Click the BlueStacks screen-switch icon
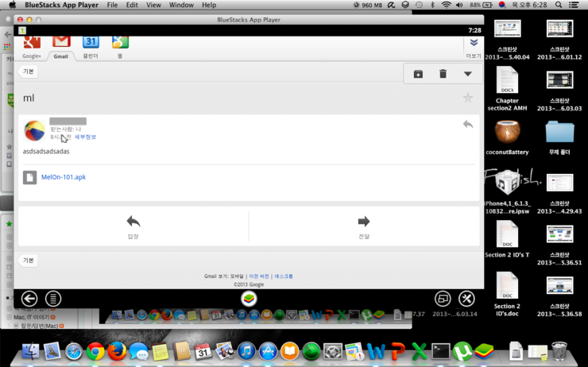This screenshot has height=367, width=588. click(x=443, y=299)
